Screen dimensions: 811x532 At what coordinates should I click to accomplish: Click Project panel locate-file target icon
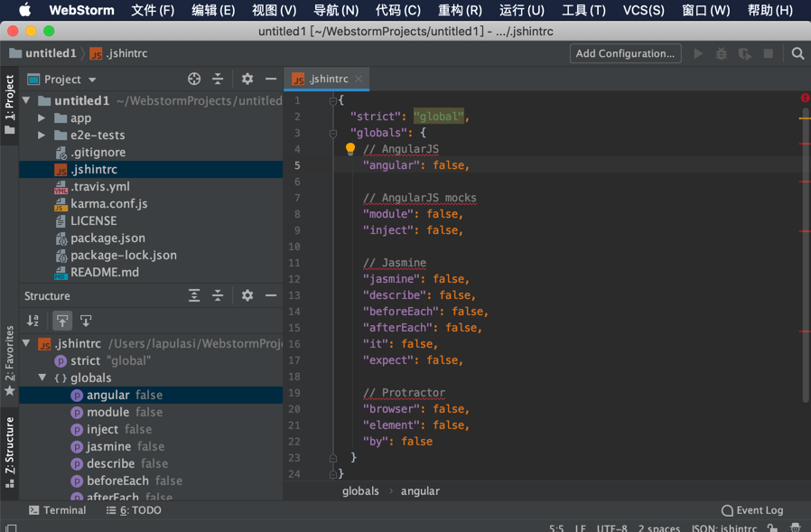pyautogui.click(x=194, y=79)
